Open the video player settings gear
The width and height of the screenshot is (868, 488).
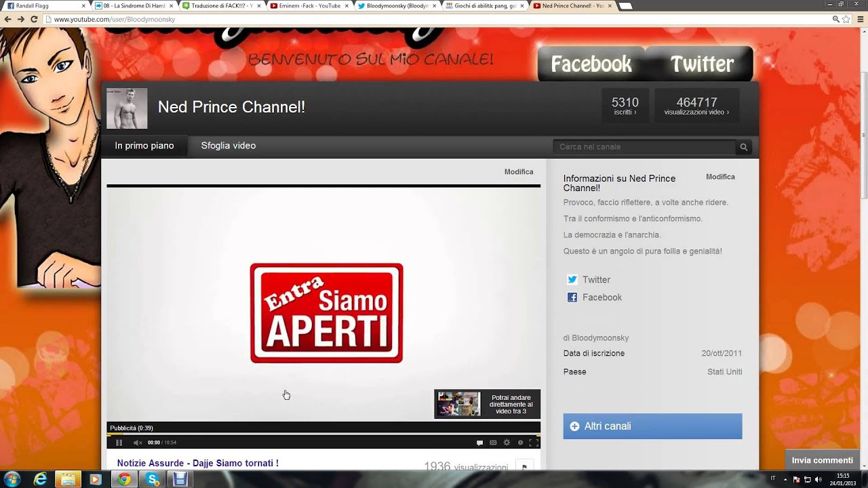coord(507,443)
